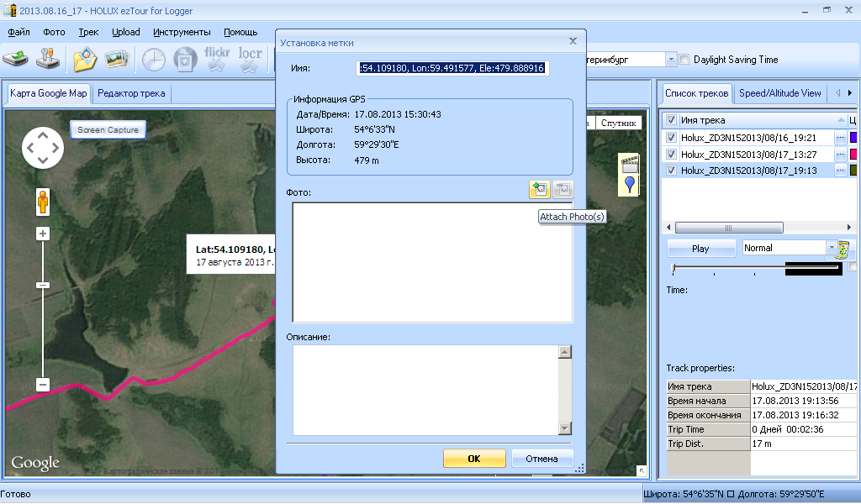
Task: Click the blue placemark pin icon
Action: (629, 185)
